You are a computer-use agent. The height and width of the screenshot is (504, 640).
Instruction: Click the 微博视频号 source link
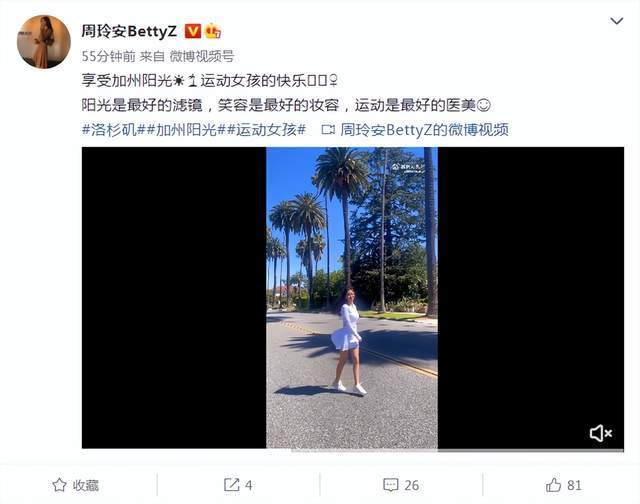[x=202, y=56]
